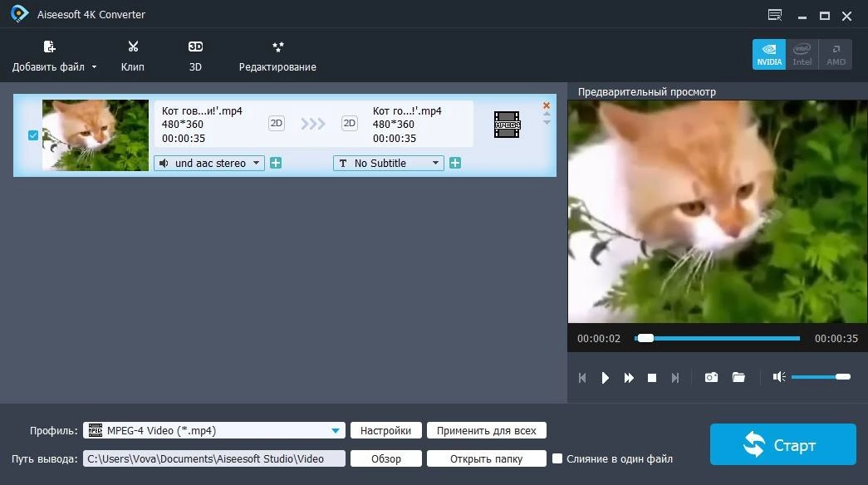The image size is (868, 485).
Task: Adjust the preview volume slider
Action: (821, 377)
